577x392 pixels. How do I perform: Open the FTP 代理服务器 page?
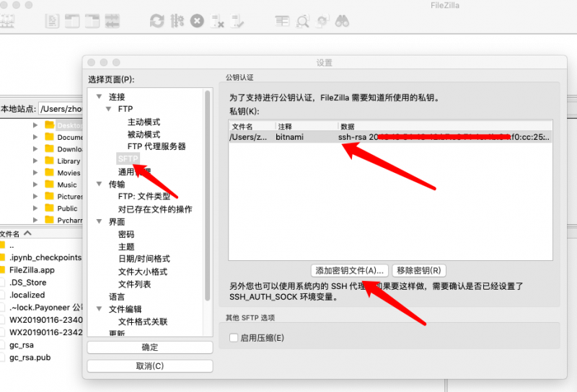[157, 146]
